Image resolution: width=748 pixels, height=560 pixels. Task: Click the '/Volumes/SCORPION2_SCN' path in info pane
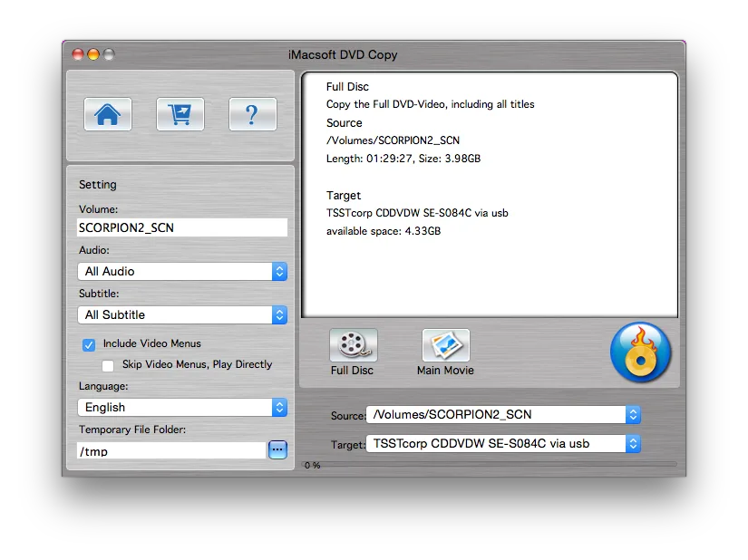pyautogui.click(x=393, y=140)
